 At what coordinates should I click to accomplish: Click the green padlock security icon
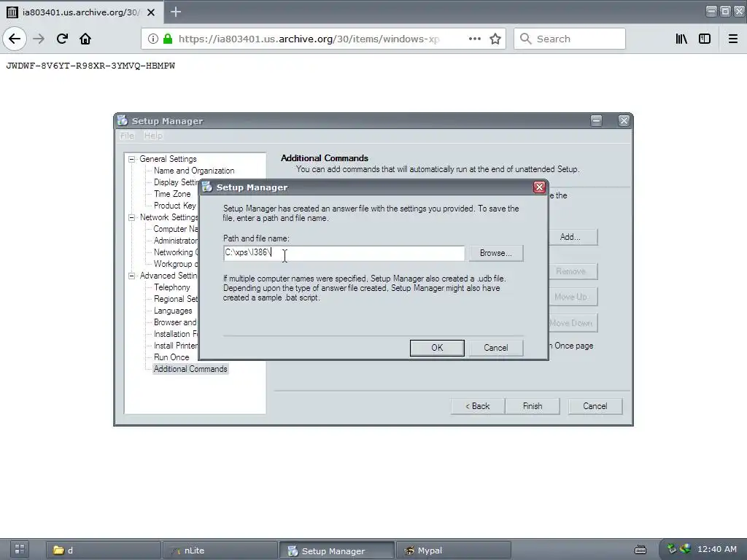(168, 39)
